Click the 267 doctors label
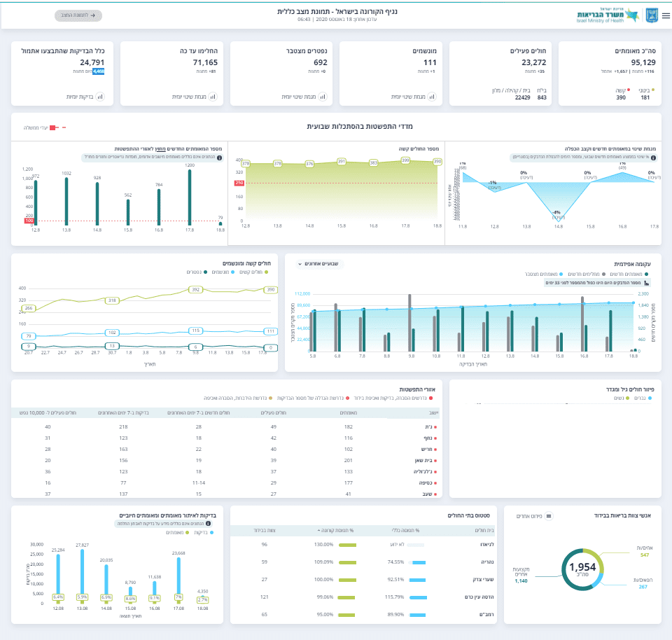This screenshot has width=672, height=640. pos(643,587)
